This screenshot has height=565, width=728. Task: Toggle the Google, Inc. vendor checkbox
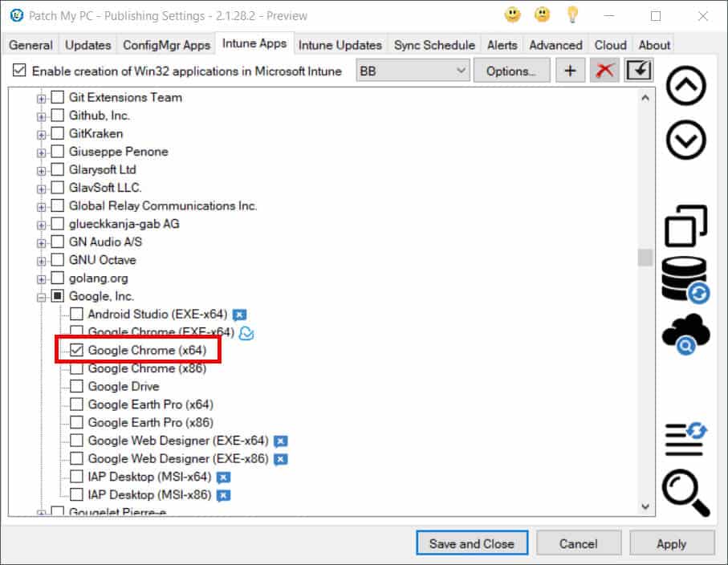[58, 296]
